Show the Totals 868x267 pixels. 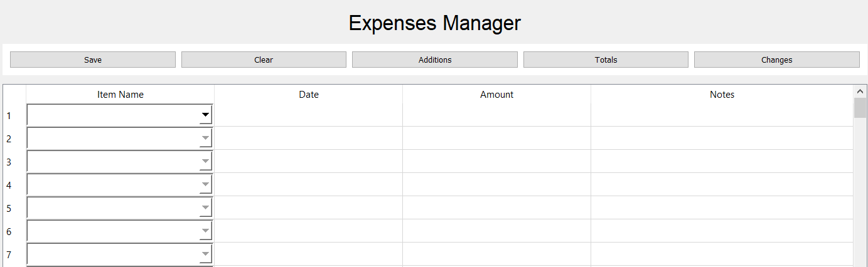(606, 60)
